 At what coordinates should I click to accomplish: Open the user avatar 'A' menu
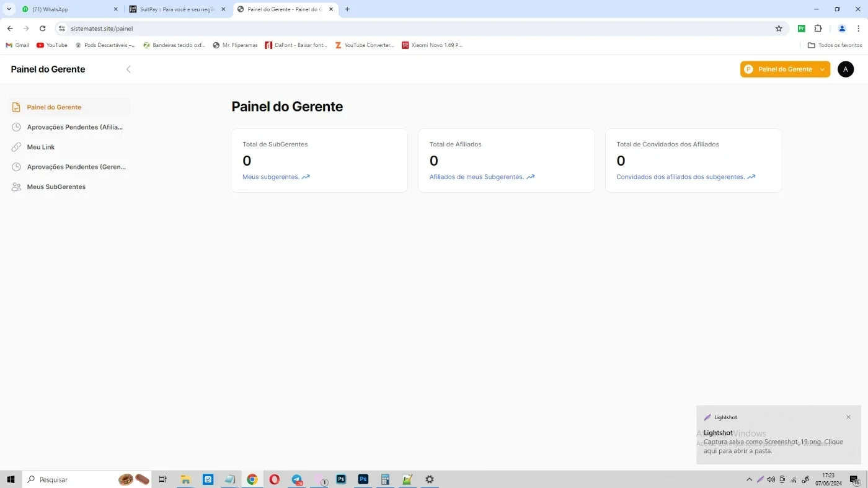[846, 69]
